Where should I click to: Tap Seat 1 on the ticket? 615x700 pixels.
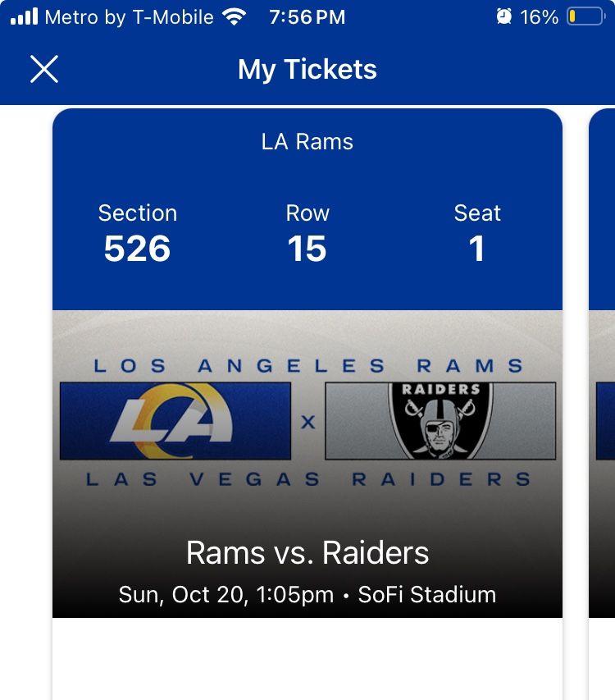pyautogui.click(x=478, y=232)
